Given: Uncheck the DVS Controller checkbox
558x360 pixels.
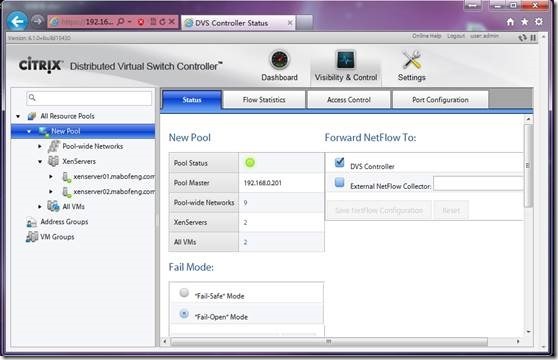Looking at the screenshot, I should [339, 163].
